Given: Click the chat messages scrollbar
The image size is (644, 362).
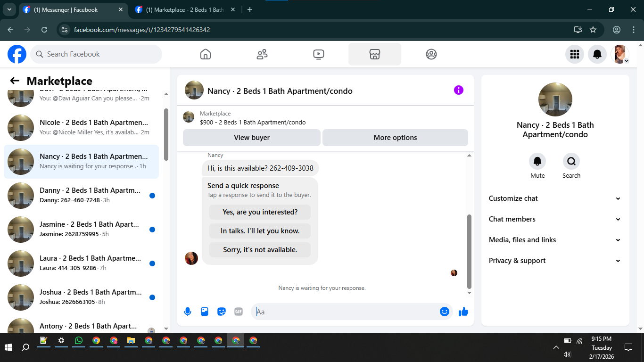Looking at the screenshot, I should 469,251.
